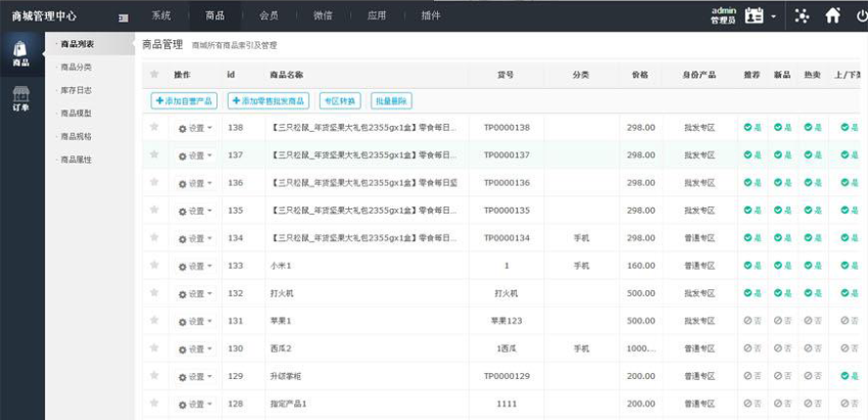Screen dimensions: 868x420
Task: Star the product with id 137
Action: pyautogui.click(x=154, y=154)
